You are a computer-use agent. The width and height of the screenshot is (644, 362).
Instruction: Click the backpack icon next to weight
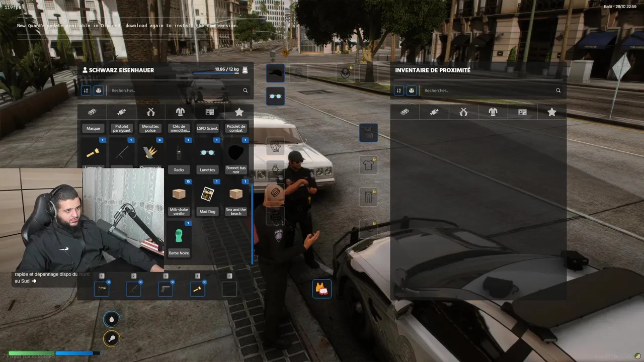(x=245, y=70)
